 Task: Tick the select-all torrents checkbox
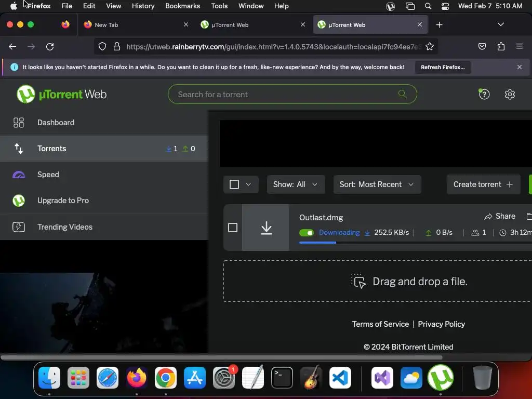[x=234, y=184]
